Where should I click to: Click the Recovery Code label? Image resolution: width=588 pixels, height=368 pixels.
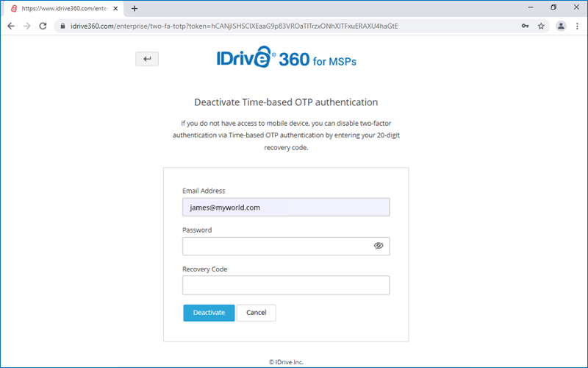coord(205,269)
